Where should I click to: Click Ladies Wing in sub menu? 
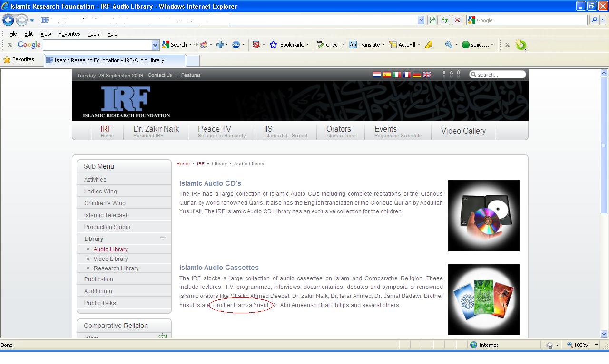100,192
